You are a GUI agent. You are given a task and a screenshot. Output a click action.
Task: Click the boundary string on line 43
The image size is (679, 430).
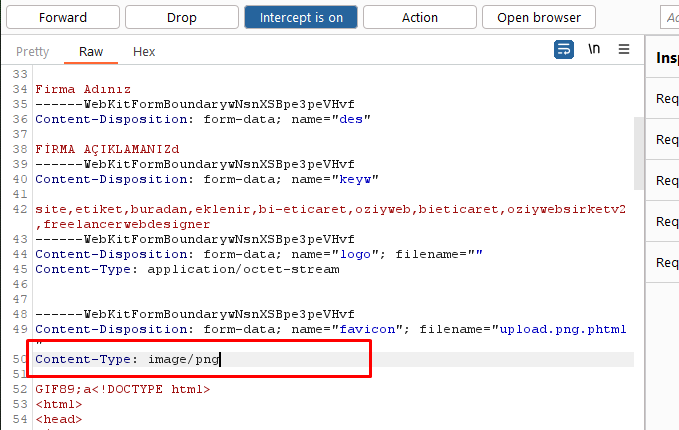click(x=195, y=239)
